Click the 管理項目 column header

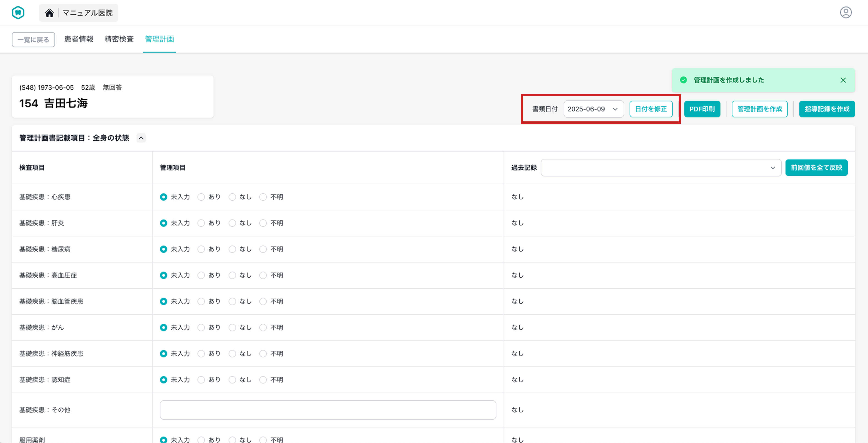click(173, 168)
